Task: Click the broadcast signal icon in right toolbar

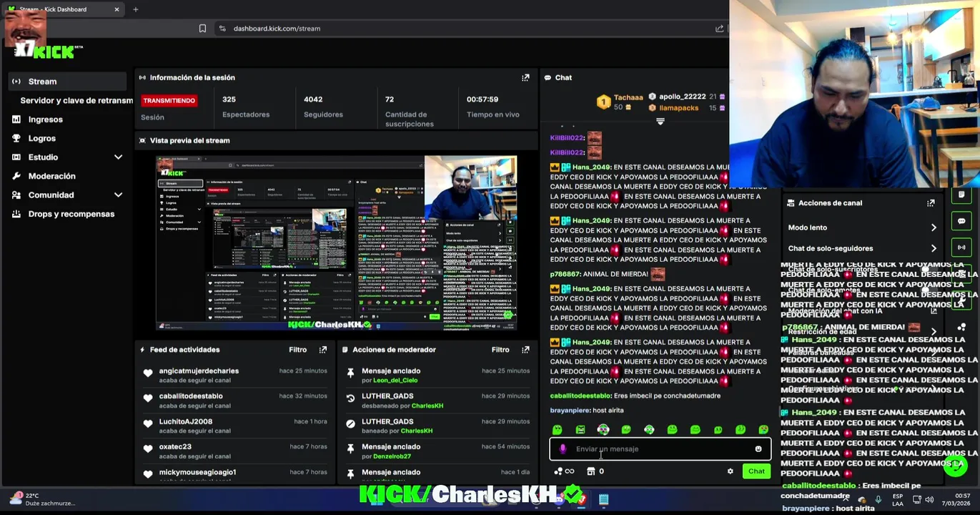Action: click(961, 247)
